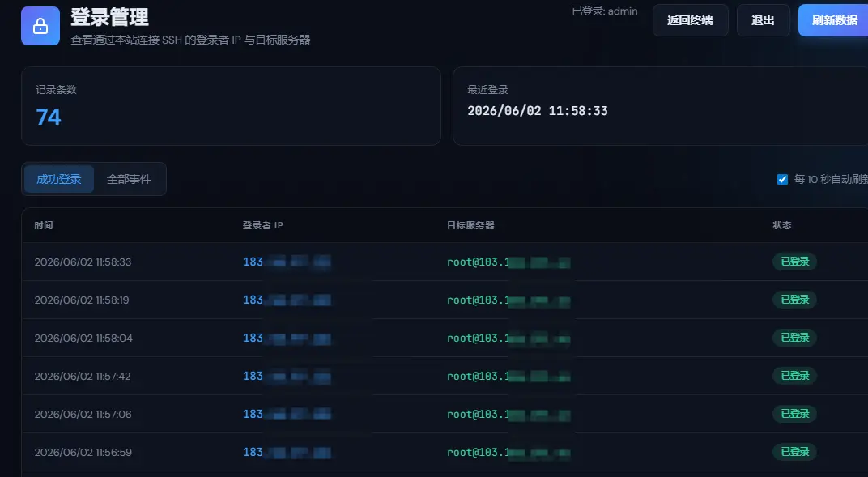868x477 pixels.
Task: Select timestamp 2026/06/02 11:57:42 row
Action: [83, 377]
